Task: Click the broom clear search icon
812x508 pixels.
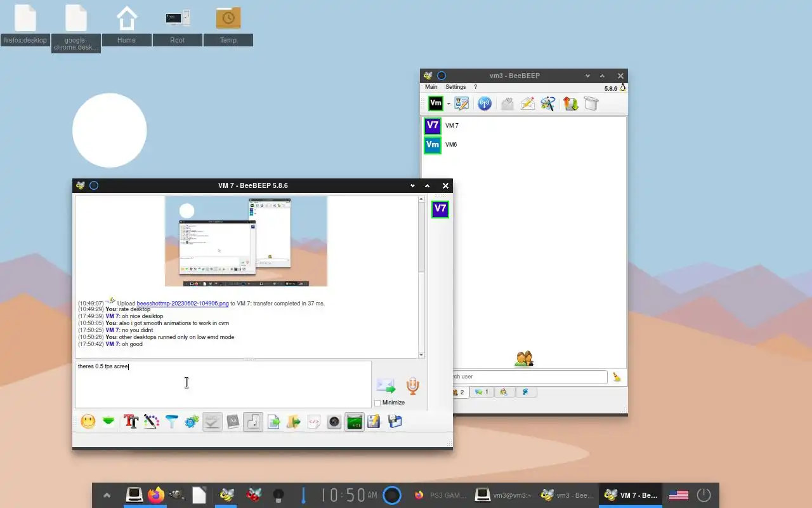Action: point(617,377)
